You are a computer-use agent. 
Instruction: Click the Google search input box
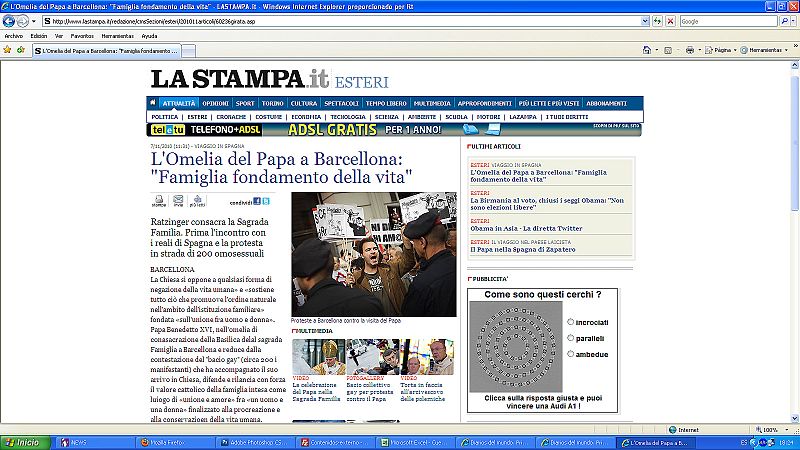tap(729, 21)
